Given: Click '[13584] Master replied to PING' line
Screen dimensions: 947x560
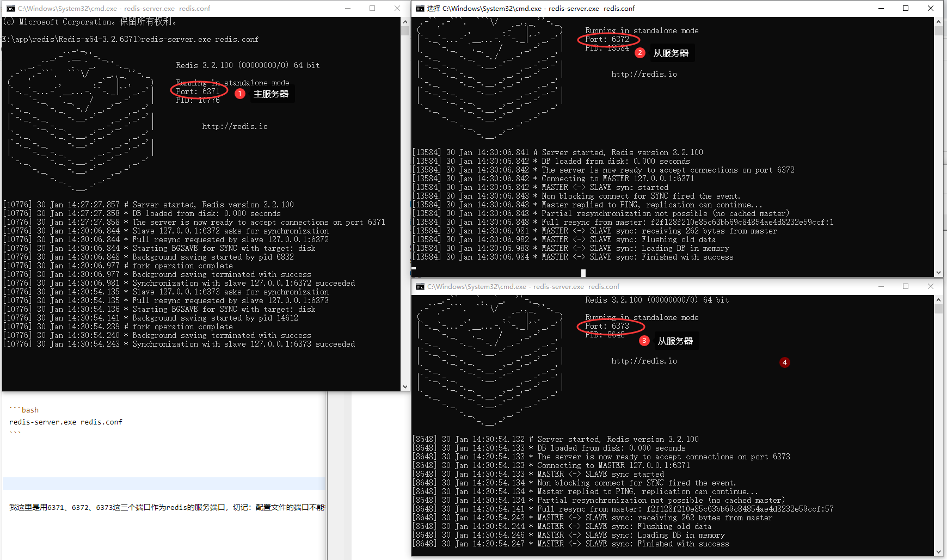Looking at the screenshot, I should [587, 205].
